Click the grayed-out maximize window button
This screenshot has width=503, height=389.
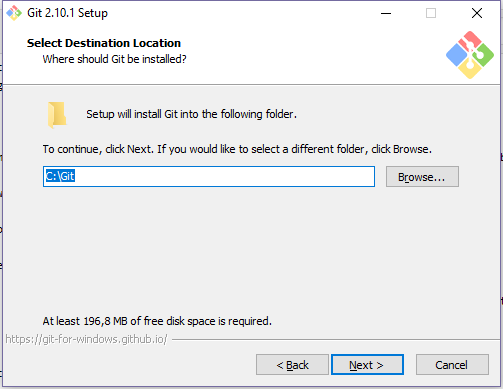[x=431, y=13]
